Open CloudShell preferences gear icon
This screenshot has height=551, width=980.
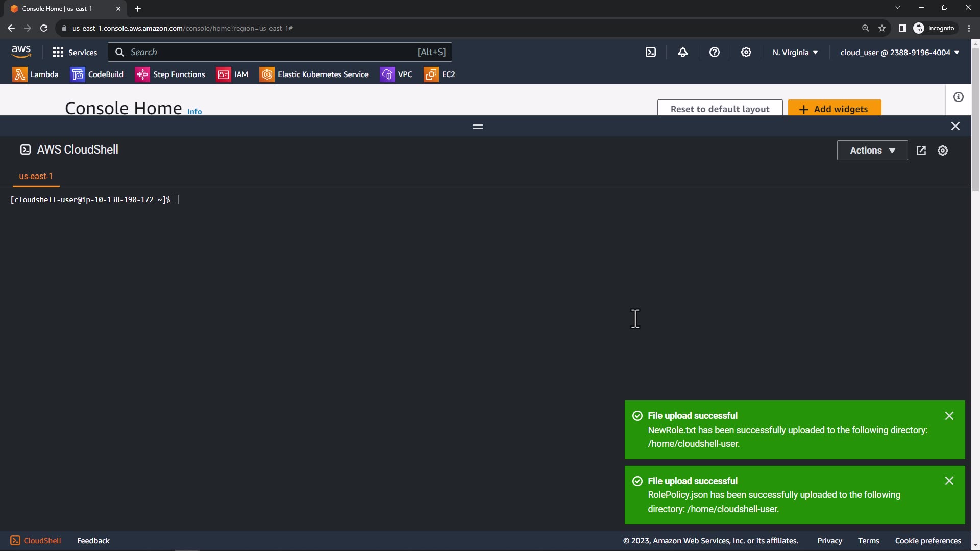[942, 151]
